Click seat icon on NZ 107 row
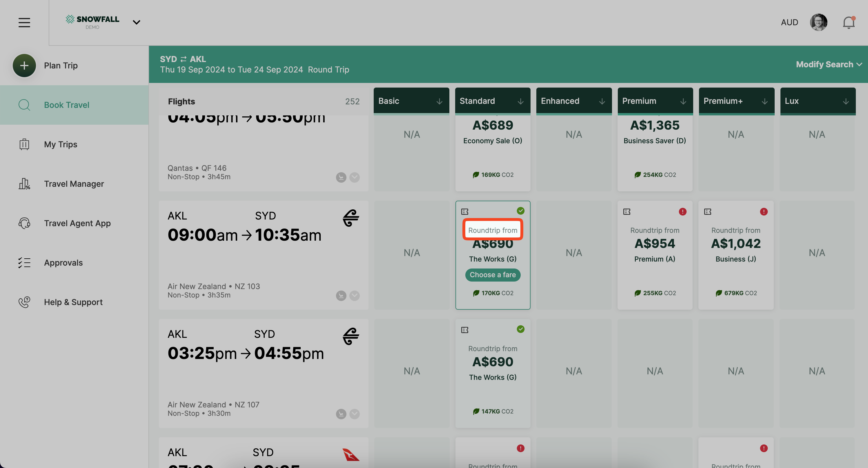Screen dimensions: 868x468 point(341,414)
